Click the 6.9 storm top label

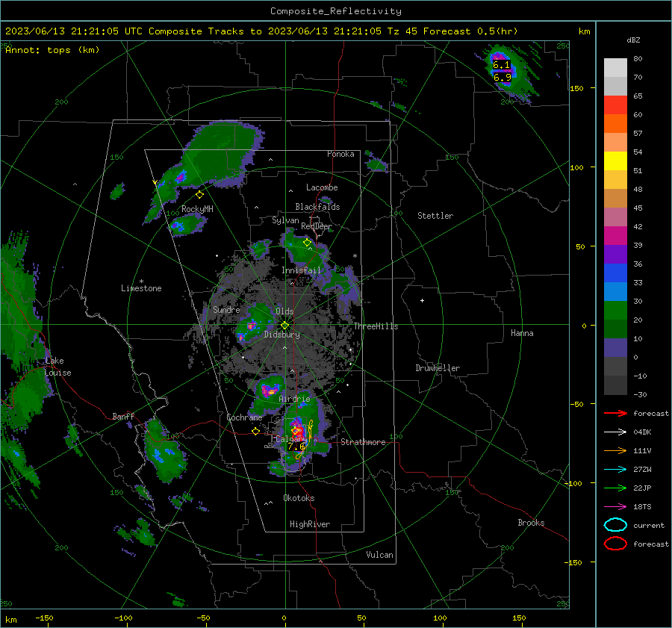[x=502, y=78]
